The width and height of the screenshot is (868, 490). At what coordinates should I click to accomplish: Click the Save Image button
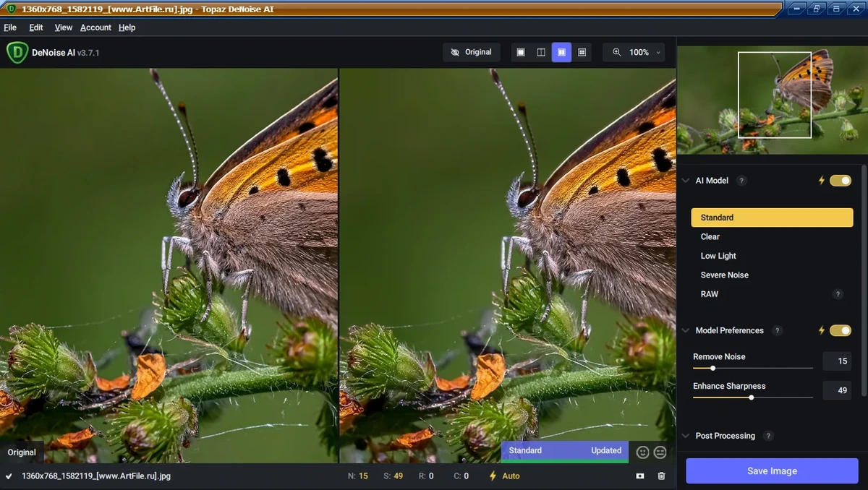tap(772, 470)
